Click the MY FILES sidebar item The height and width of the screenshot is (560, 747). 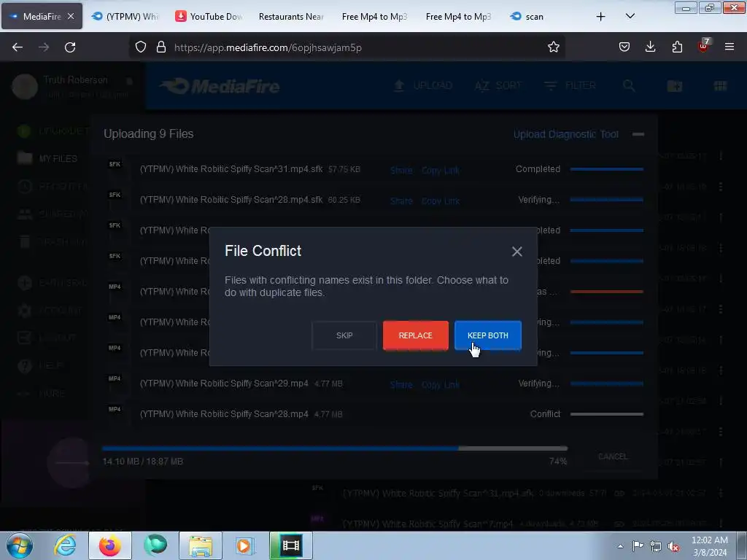click(x=47, y=158)
